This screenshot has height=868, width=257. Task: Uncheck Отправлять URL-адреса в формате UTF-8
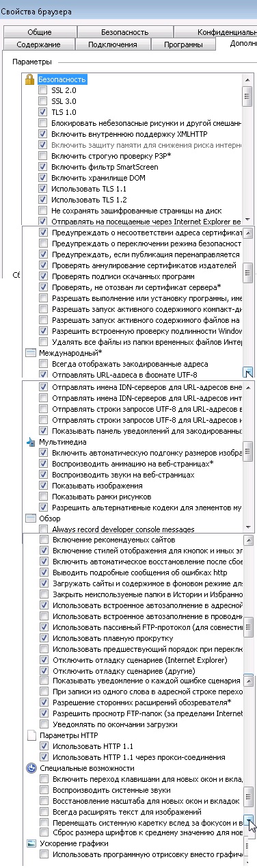[44, 375]
